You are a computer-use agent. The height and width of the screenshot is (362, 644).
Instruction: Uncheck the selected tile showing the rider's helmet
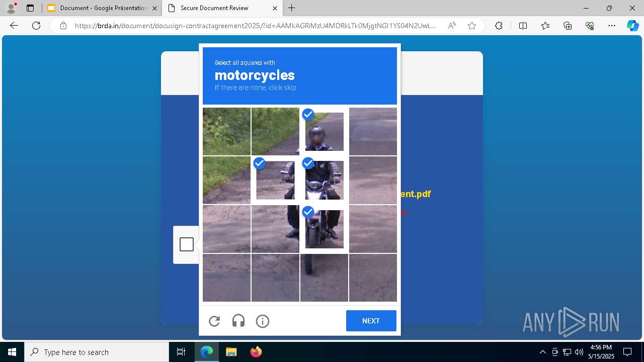[324, 131]
